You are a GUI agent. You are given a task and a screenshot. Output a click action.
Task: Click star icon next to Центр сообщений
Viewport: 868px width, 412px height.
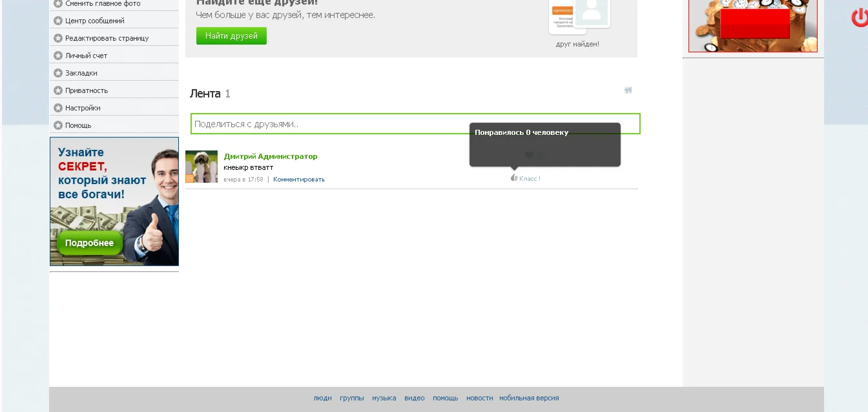coord(58,21)
